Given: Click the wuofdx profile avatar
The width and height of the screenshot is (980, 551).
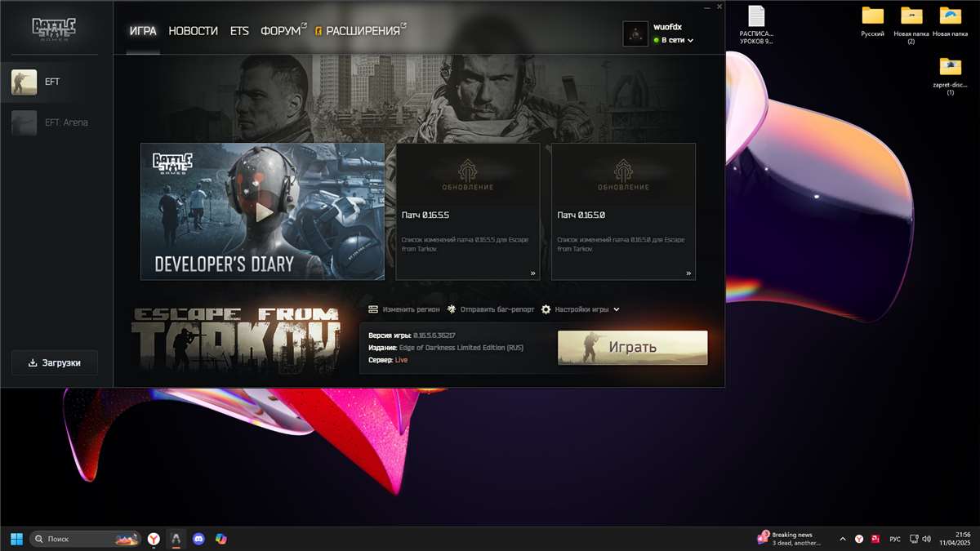Looking at the screenshot, I should click(x=635, y=33).
